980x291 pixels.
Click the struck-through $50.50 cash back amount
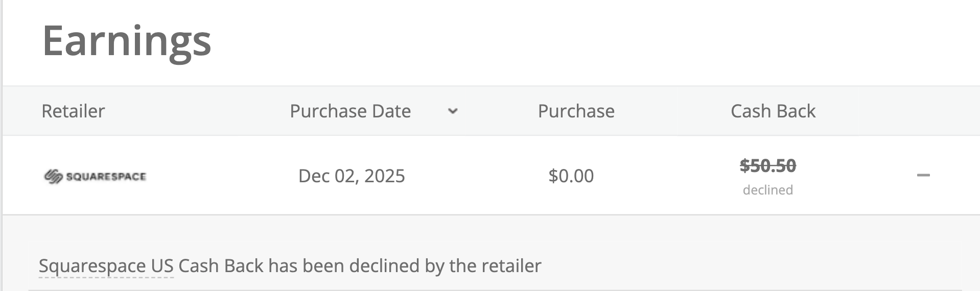click(768, 165)
